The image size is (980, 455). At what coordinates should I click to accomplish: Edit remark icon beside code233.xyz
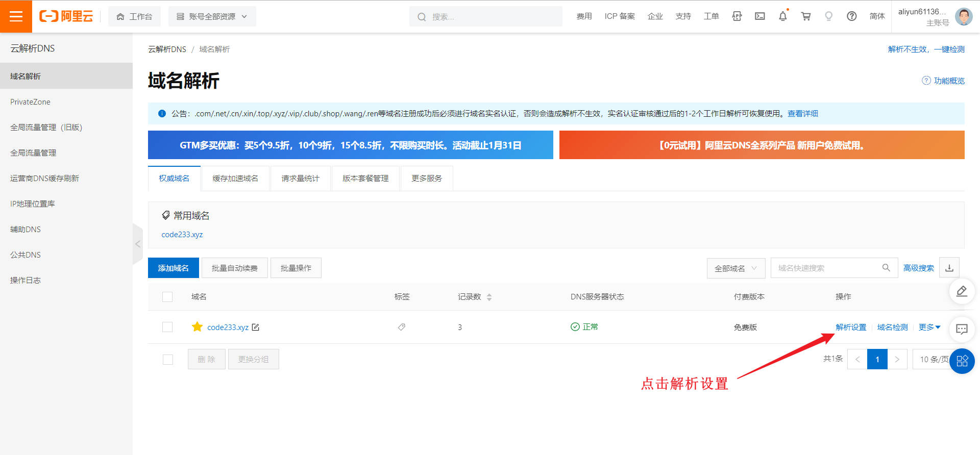256,327
